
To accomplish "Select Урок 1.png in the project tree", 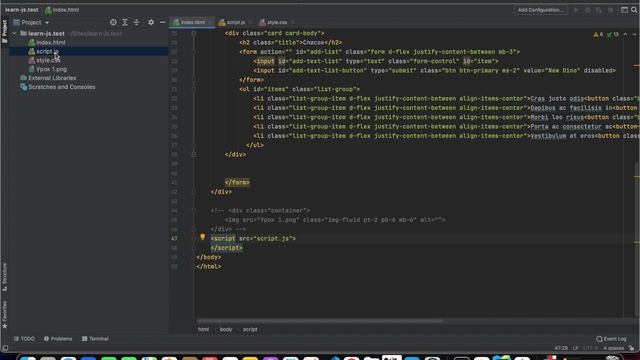I will click(x=47, y=69).
